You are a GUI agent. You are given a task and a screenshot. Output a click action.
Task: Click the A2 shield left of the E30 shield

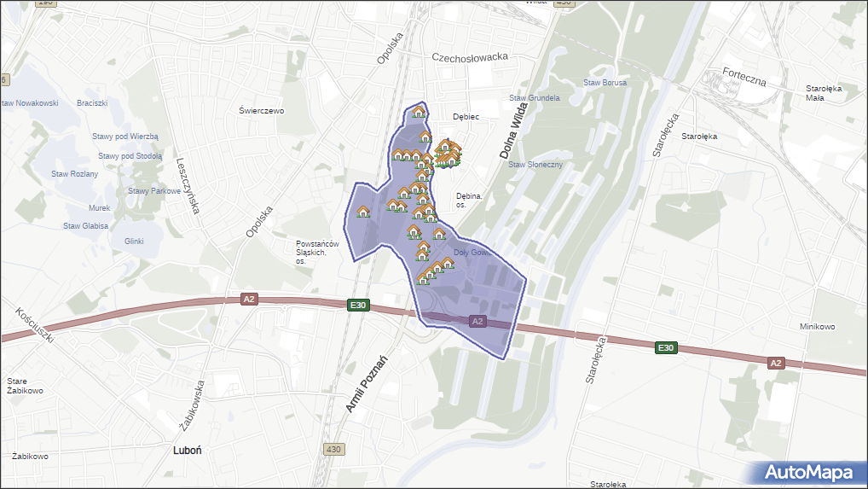coord(249,299)
